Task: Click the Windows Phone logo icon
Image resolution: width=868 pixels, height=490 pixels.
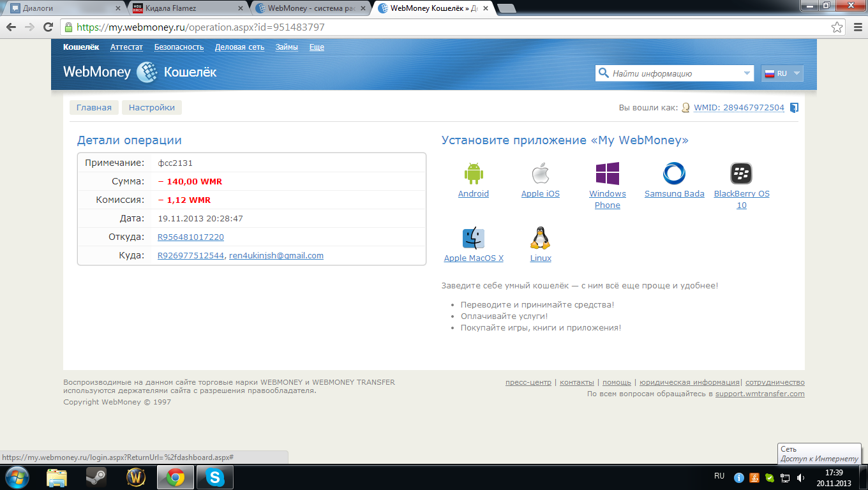Action: 608,174
